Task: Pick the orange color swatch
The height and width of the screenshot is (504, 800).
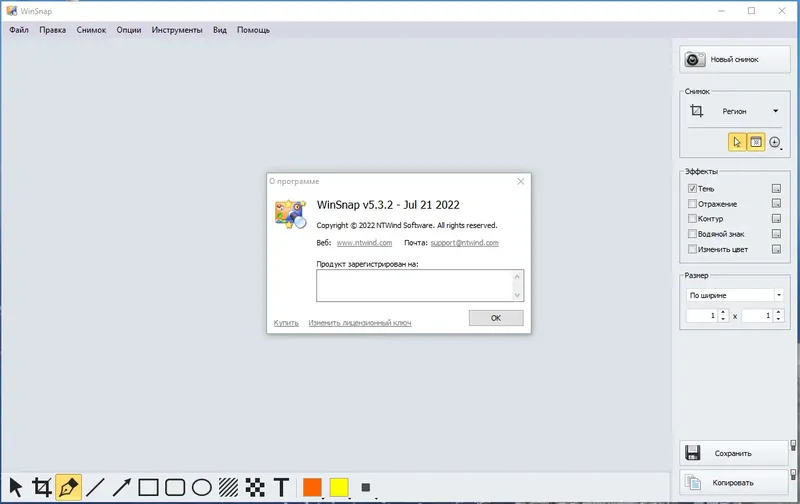Action: click(x=312, y=487)
